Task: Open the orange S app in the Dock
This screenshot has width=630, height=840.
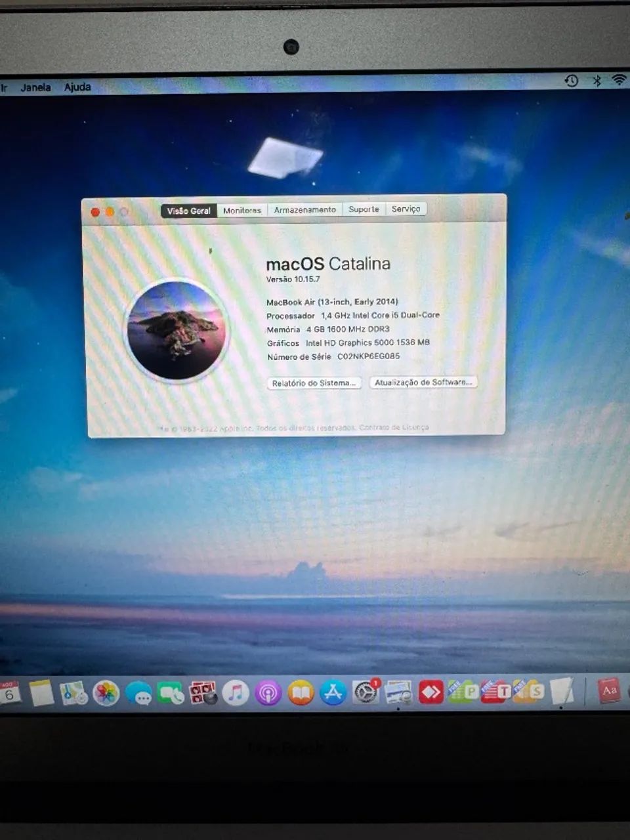Action: pyautogui.click(x=529, y=691)
